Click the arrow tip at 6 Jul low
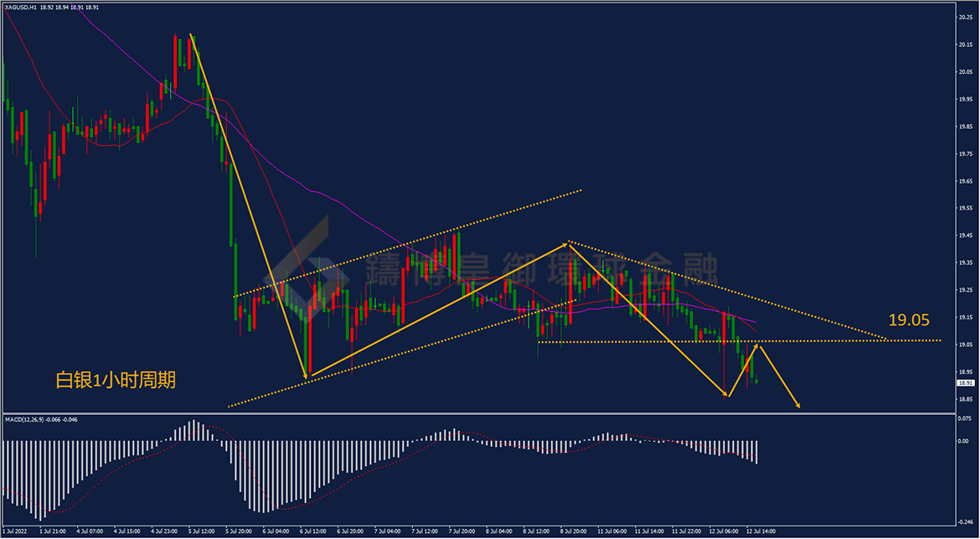980x539 pixels. click(x=307, y=376)
